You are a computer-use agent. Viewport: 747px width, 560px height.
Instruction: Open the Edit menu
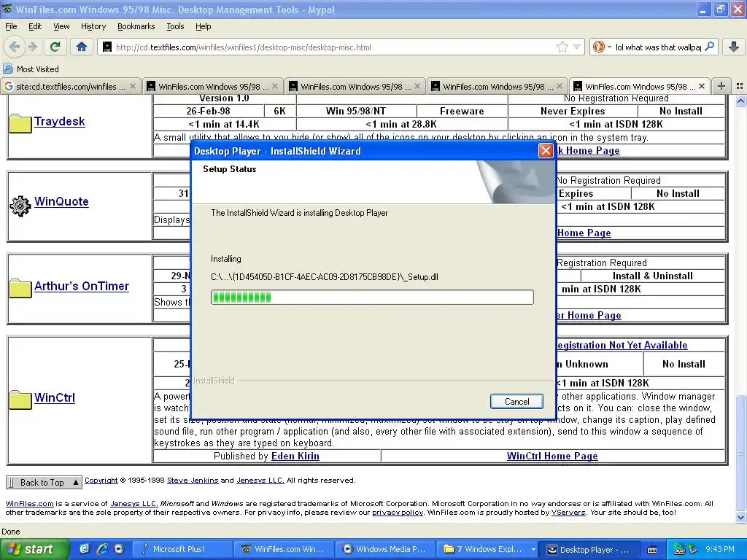click(x=35, y=26)
